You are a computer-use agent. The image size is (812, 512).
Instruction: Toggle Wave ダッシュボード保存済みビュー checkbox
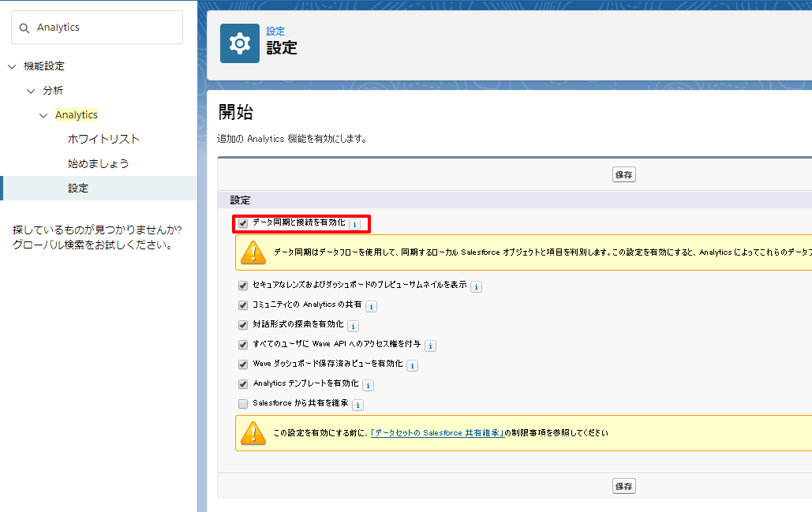click(x=243, y=364)
